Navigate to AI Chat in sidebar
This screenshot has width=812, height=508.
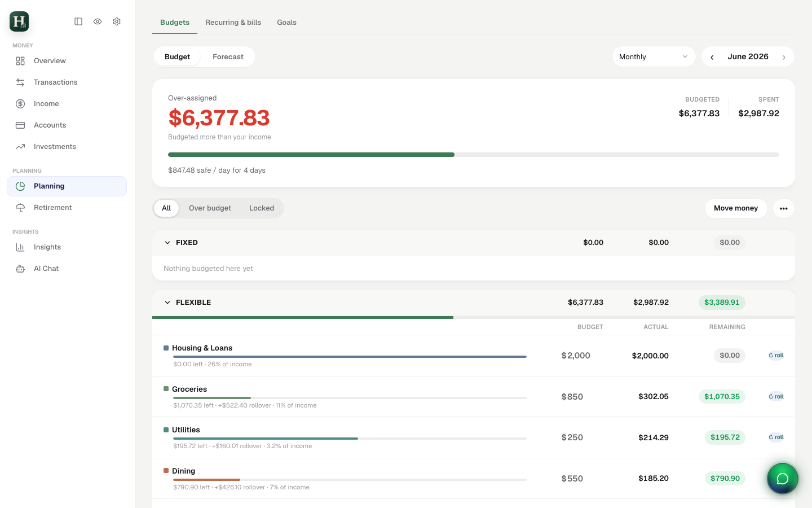point(67,269)
